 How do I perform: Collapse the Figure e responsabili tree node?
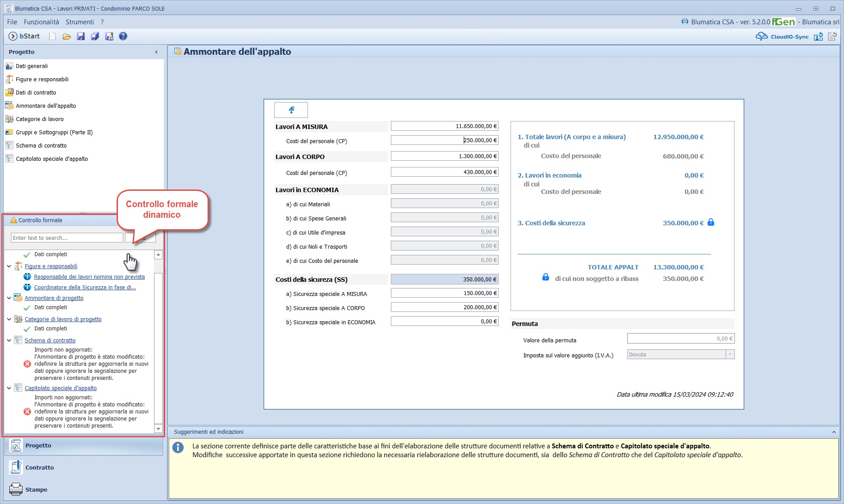coord(9,266)
